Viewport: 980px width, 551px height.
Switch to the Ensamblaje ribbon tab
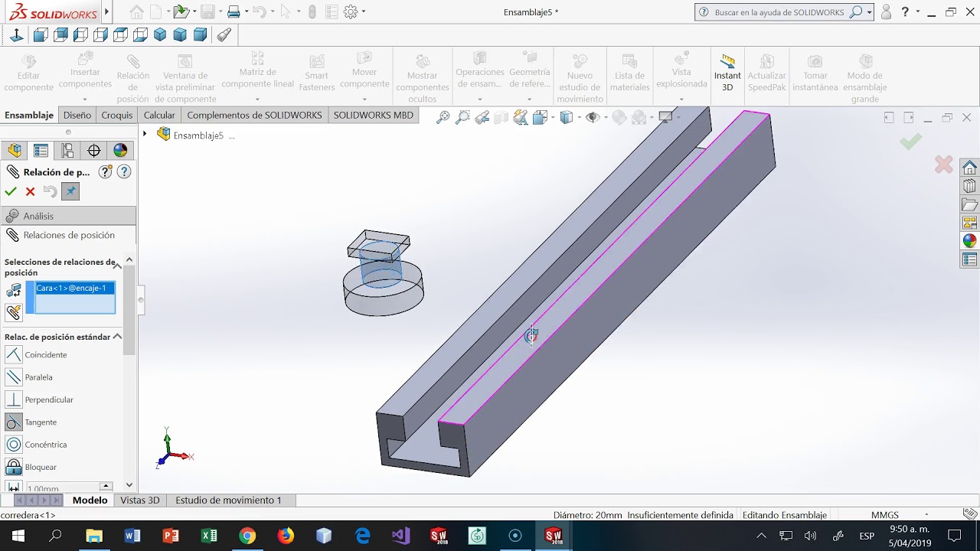(x=29, y=115)
